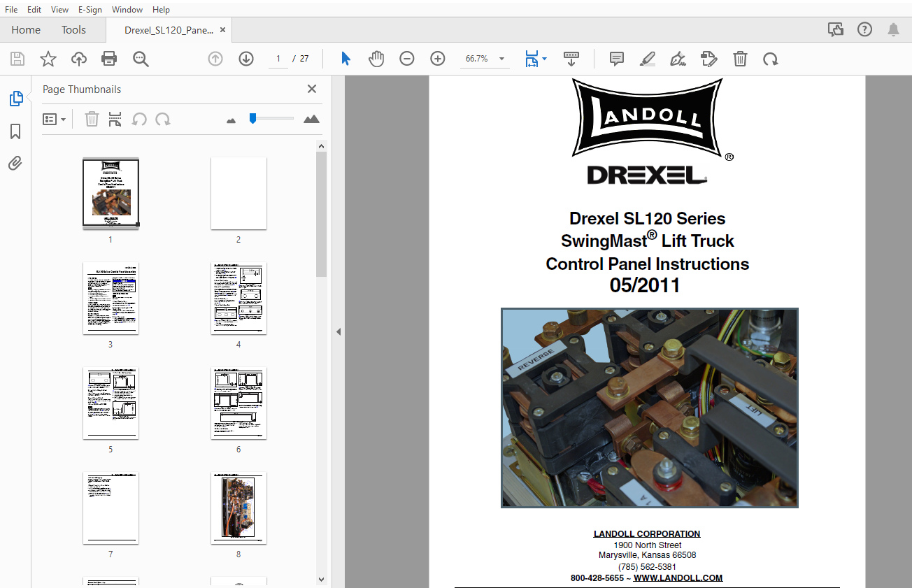Image resolution: width=912 pixels, height=588 pixels.
Task: Collapse the navigation pane with the arrow handle
Action: click(x=339, y=331)
